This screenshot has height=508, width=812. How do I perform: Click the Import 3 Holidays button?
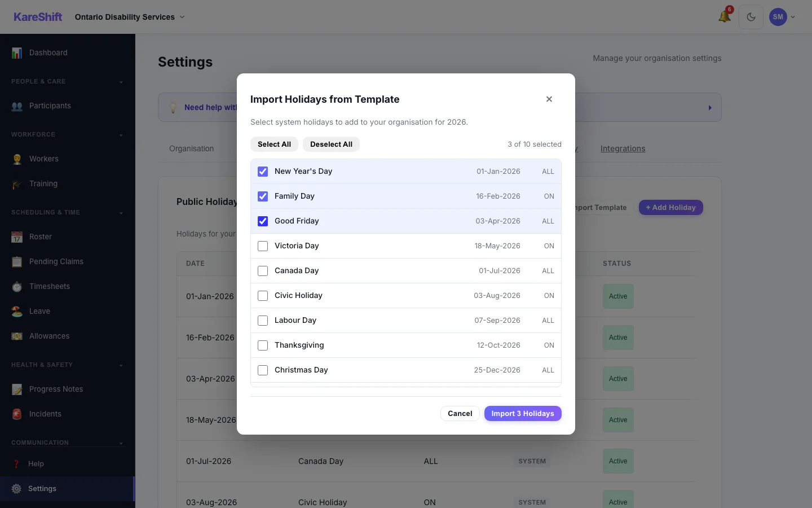[x=523, y=414]
